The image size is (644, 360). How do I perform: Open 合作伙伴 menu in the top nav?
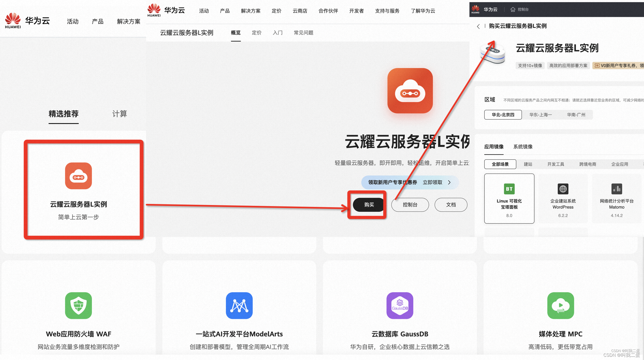coord(328,11)
